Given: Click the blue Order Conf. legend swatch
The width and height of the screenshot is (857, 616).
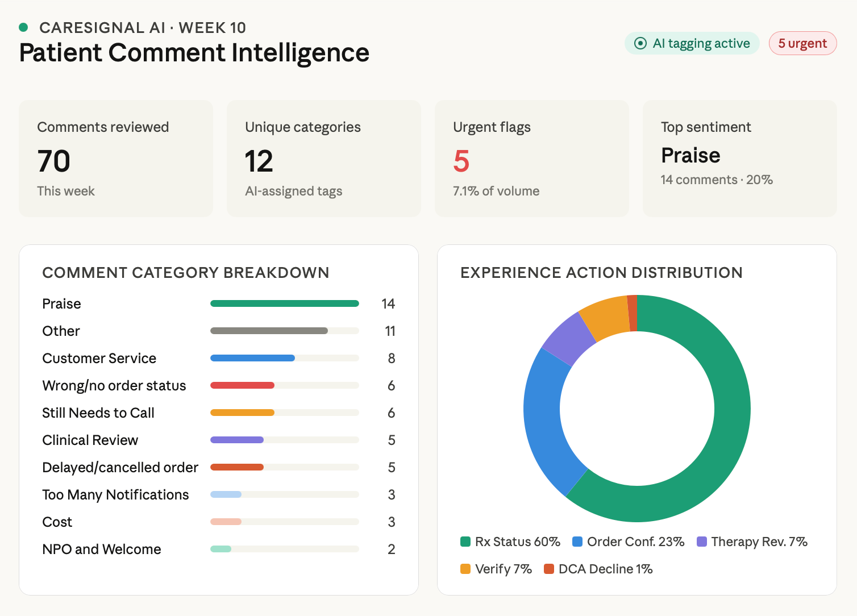Looking at the screenshot, I should pos(577,542).
